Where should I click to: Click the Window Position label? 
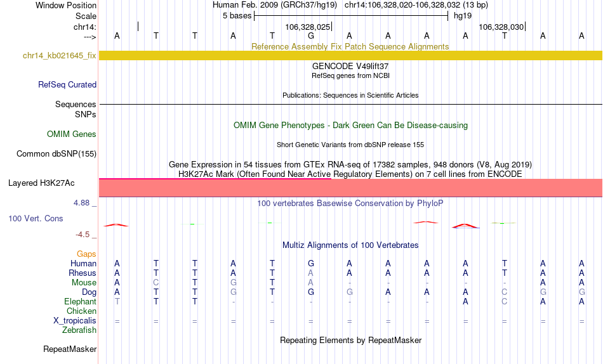point(66,5)
